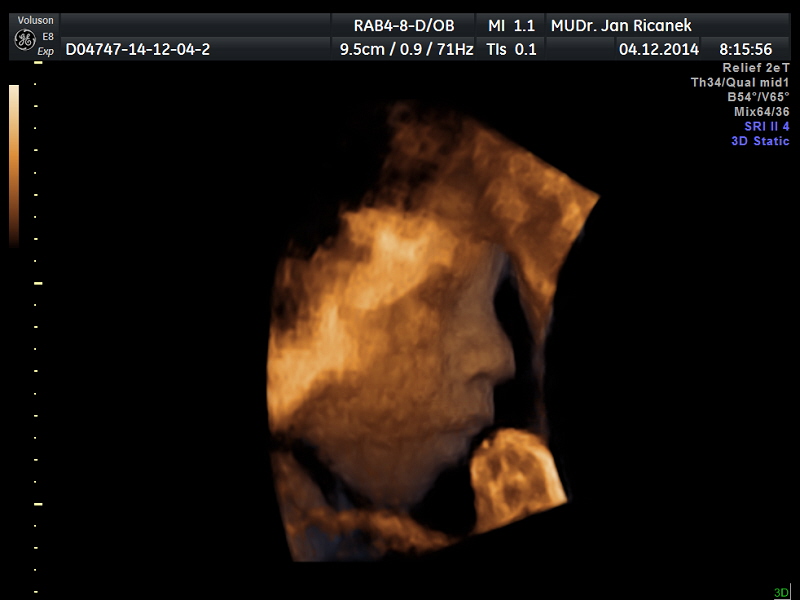Click the top yellow depth scale marker
Image resolution: width=800 pixels, height=600 pixels.
[38, 63]
